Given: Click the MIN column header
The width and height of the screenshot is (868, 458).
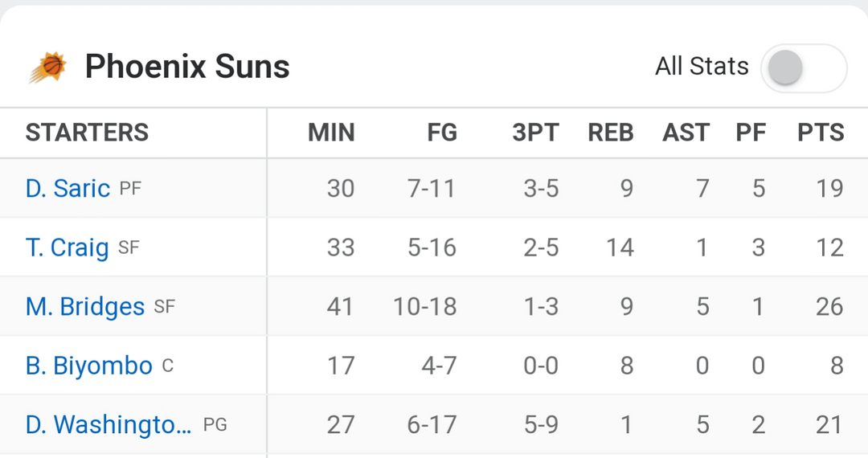Looking at the screenshot, I should [331, 133].
